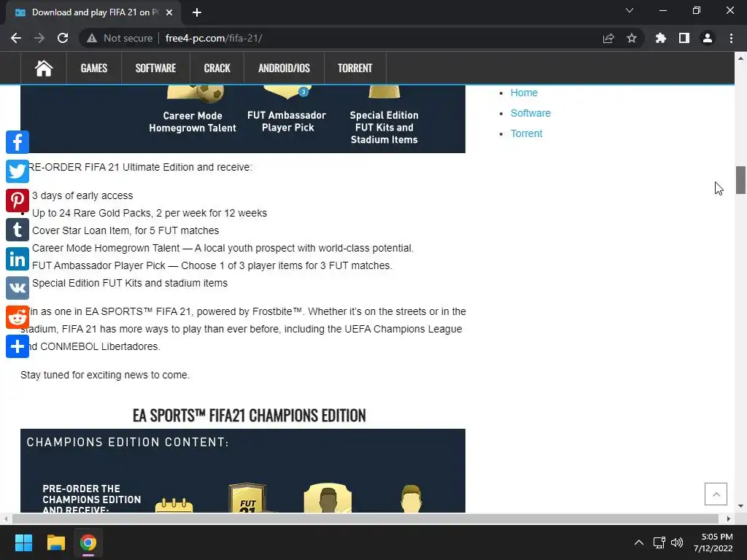This screenshot has height=560, width=747.
Task: Click the Champions Edition content image
Action: (x=243, y=470)
